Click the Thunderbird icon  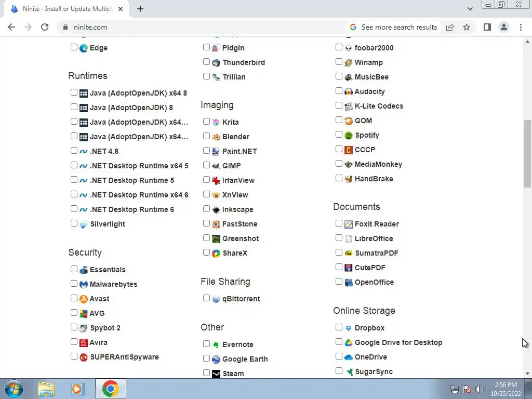point(216,63)
